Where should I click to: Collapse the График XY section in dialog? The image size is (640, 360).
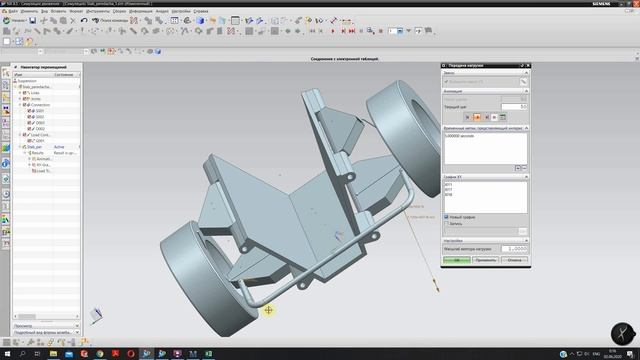pyautogui.click(x=526, y=177)
